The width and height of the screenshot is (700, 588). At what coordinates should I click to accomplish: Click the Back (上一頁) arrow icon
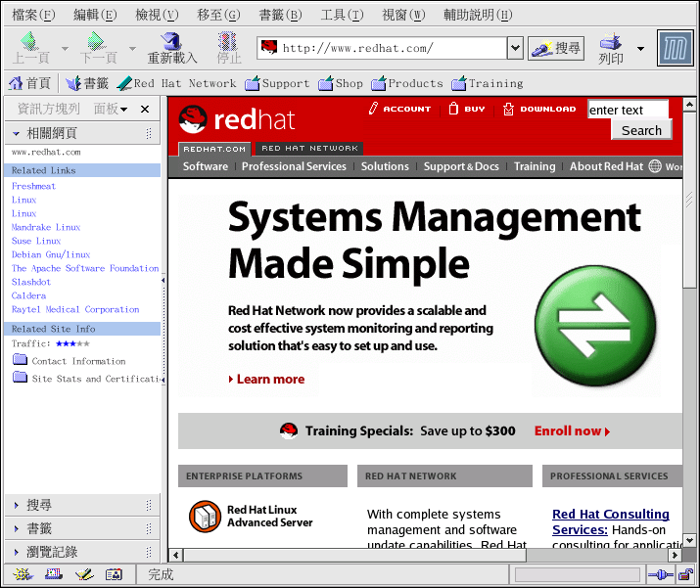tap(30, 41)
